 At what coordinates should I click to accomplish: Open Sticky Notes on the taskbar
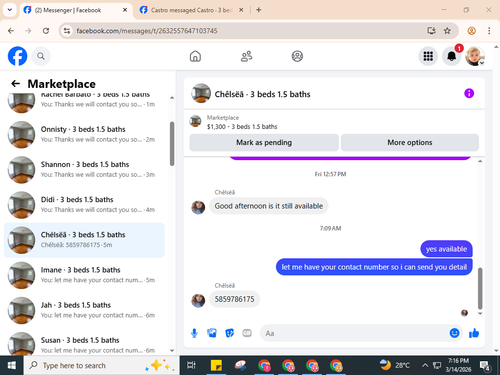[216, 366]
